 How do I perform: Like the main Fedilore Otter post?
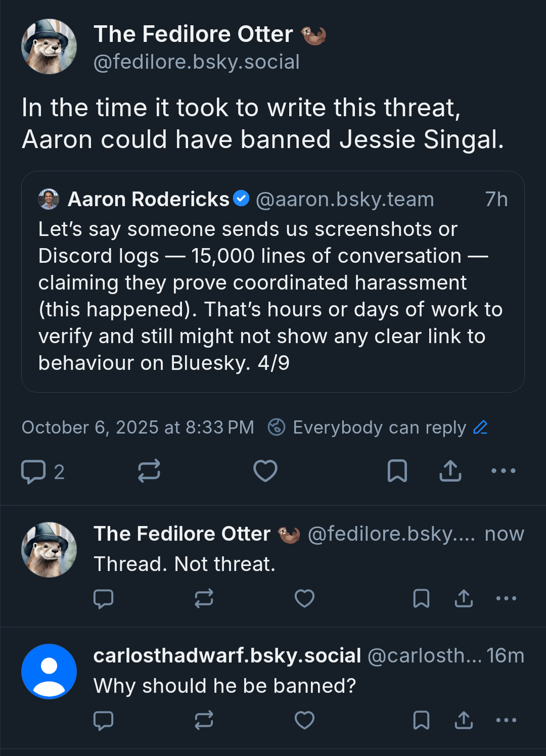coord(265,471)
